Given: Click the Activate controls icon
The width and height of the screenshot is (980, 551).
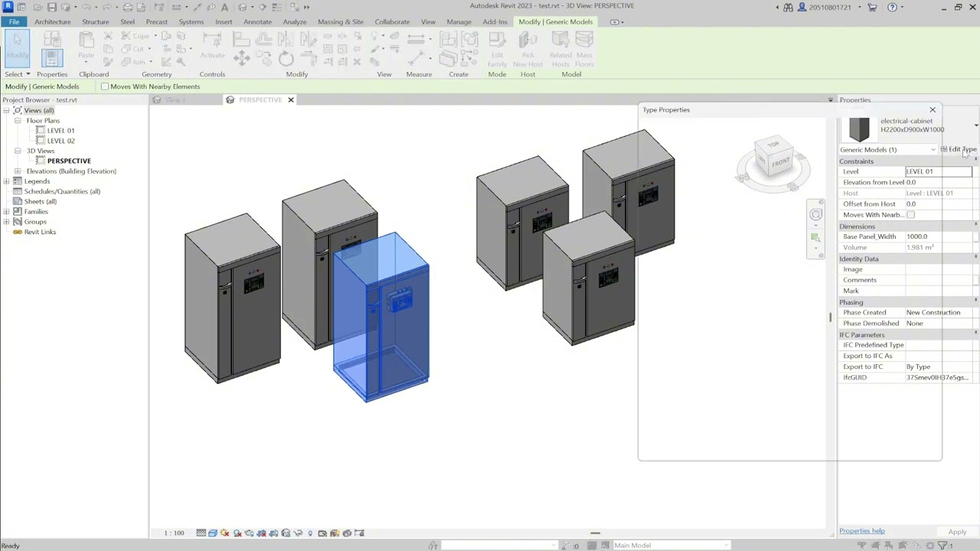Looking at the screenshot, I should pos(212,44).
